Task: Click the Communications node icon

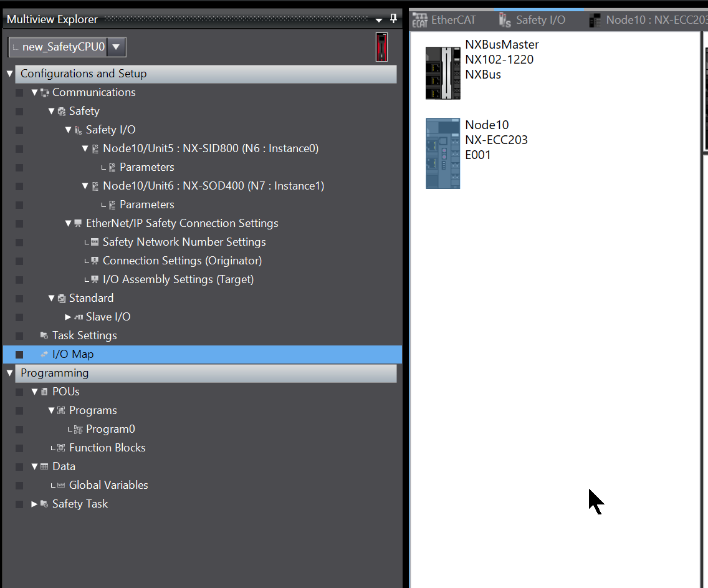Action: 44,92
